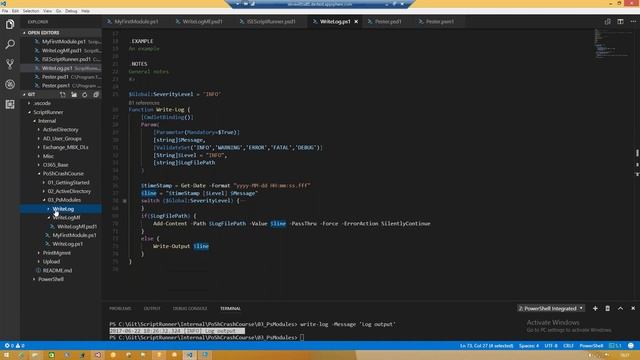Screen dimensions: 640x360
Task: Select the WriteLog folder in tree
Action: tap(63, 209)
